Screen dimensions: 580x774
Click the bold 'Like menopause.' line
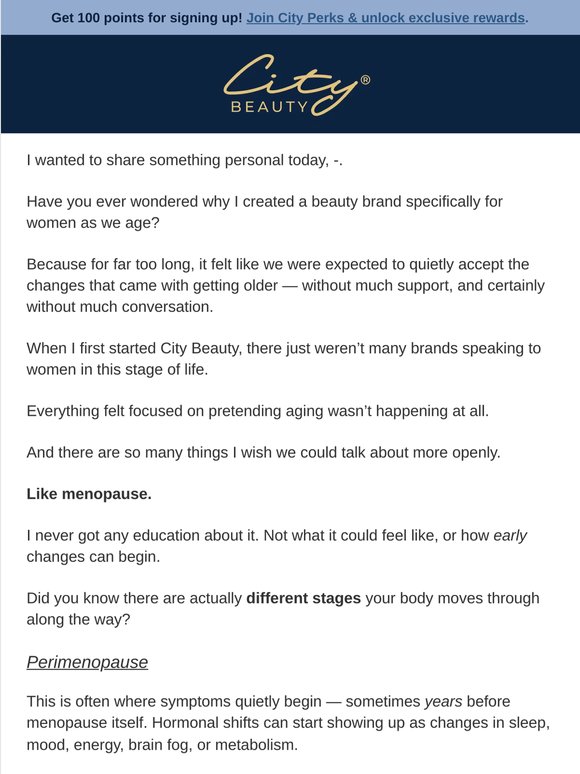point(89,494)
